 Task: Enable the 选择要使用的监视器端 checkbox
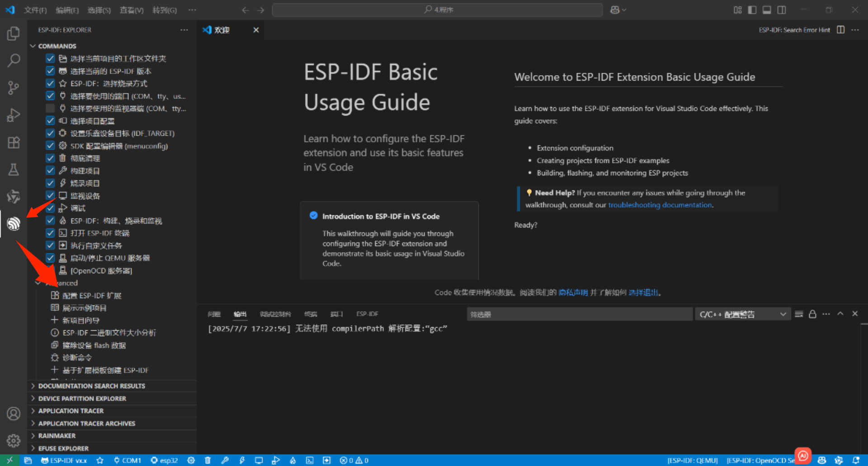pyautogui.click(x=50, y=108)
